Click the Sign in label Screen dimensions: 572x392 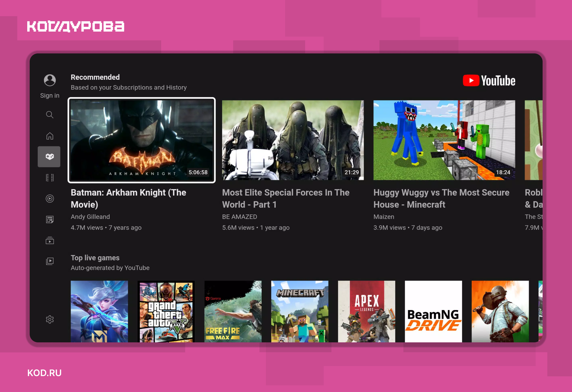pos(50,96)
